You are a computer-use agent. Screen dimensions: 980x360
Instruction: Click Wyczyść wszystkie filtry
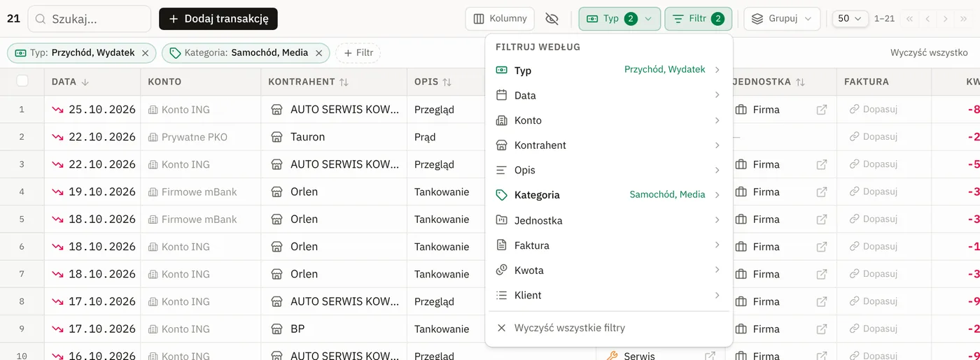[608, 328]
